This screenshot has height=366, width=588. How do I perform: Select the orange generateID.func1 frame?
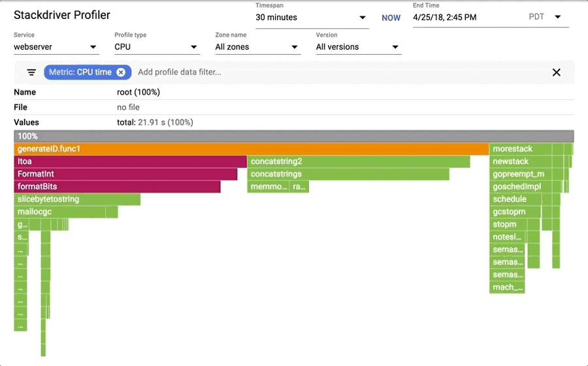[252, 149]
